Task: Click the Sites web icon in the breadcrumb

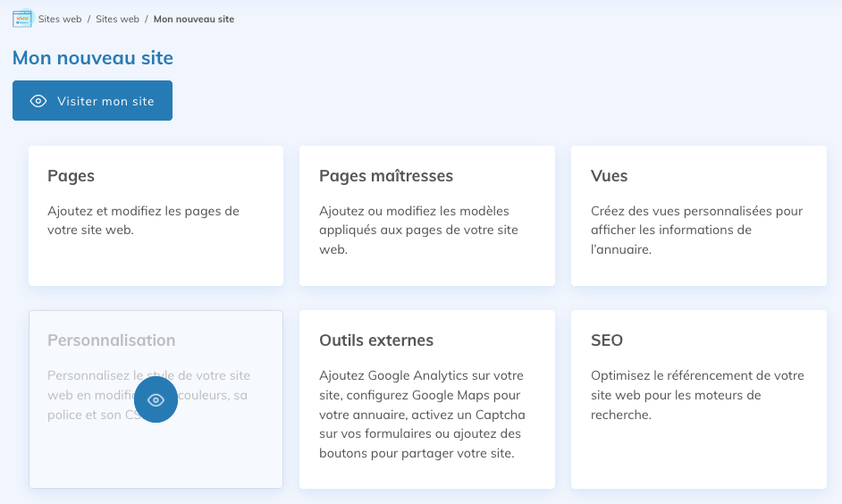Action: [x=22, y=19]
